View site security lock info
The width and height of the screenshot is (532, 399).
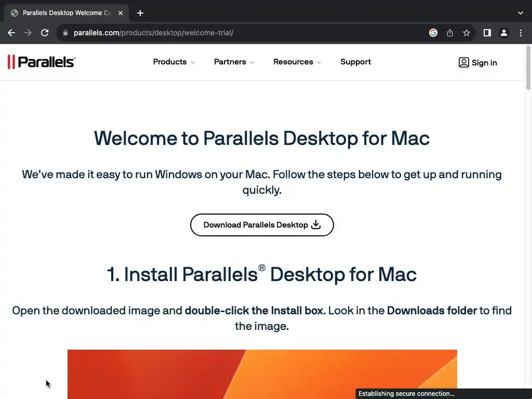(x=65, y=33)
